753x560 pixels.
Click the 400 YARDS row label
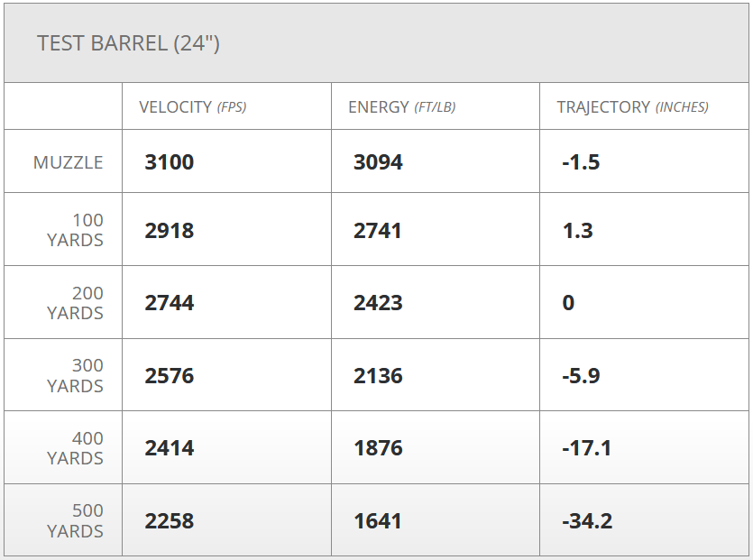coord(76,448)
